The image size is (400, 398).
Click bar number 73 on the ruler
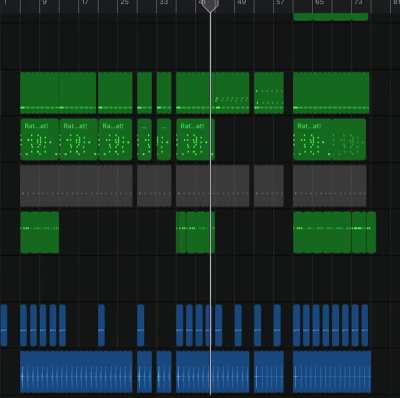click(x=359, y=3)
